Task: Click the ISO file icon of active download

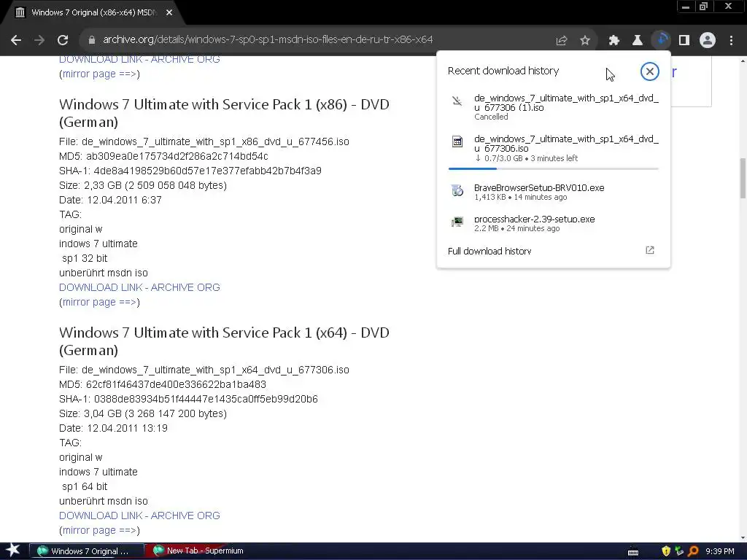Action: tap(457, 141)
